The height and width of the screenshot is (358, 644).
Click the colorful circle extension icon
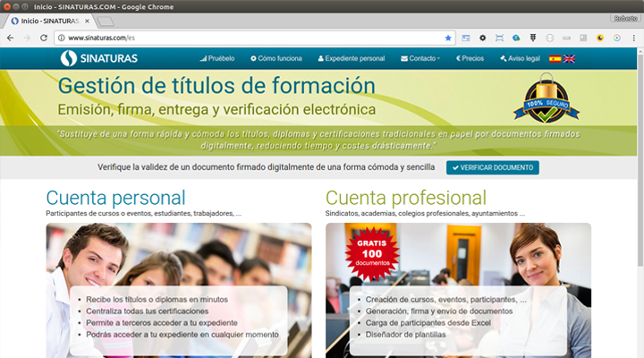point(617,38)
